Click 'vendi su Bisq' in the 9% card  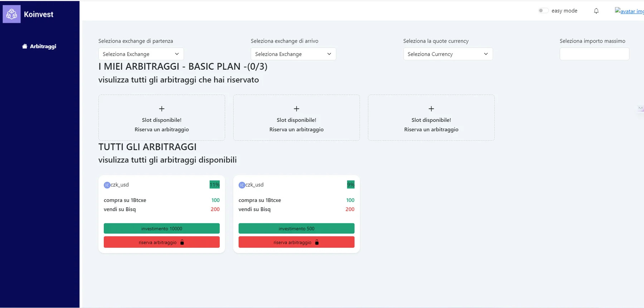coord(254,209)
